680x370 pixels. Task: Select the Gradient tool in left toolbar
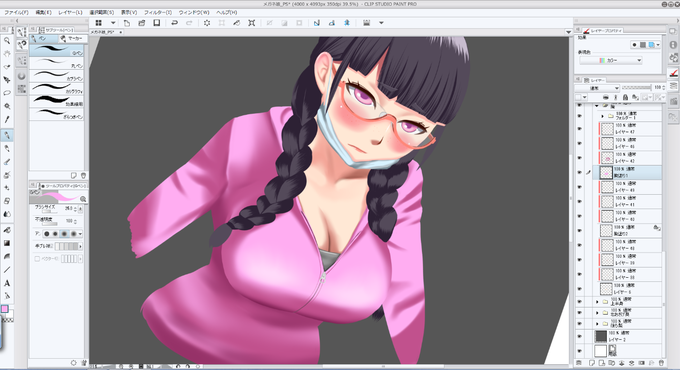click(7, 243)
